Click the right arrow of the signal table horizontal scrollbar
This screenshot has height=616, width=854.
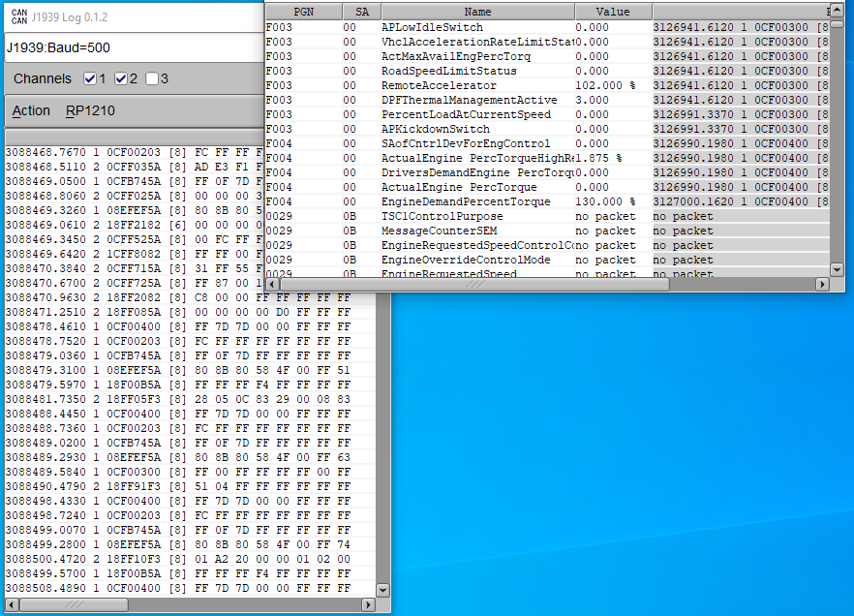click(x=822, y=285)
